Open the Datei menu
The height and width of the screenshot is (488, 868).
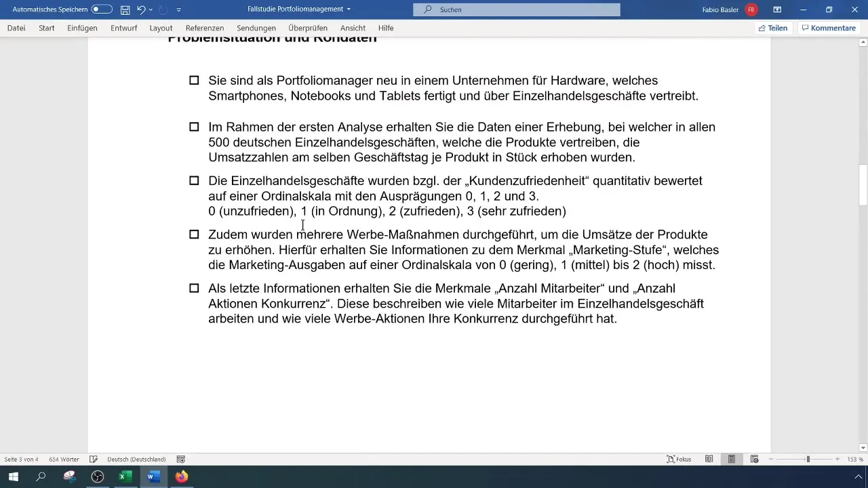click(x=16, y=28)
